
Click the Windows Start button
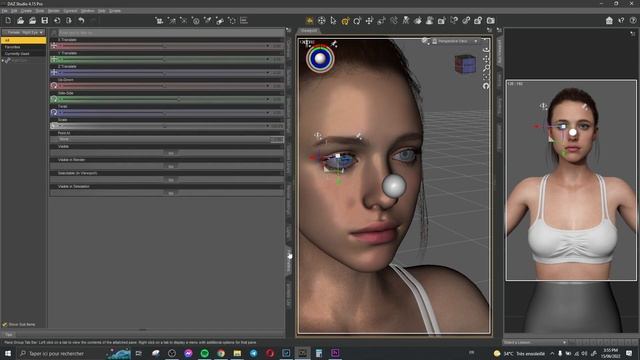point(8,353)
